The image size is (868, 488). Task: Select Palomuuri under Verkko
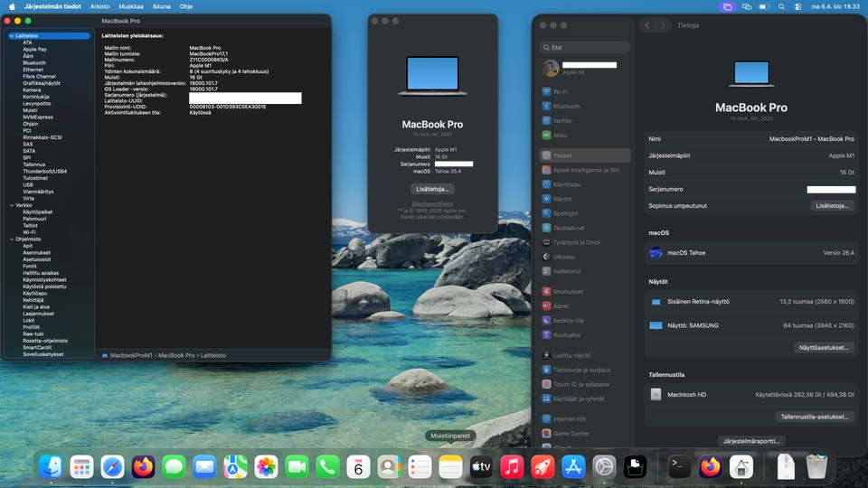(x=34, y=219)
